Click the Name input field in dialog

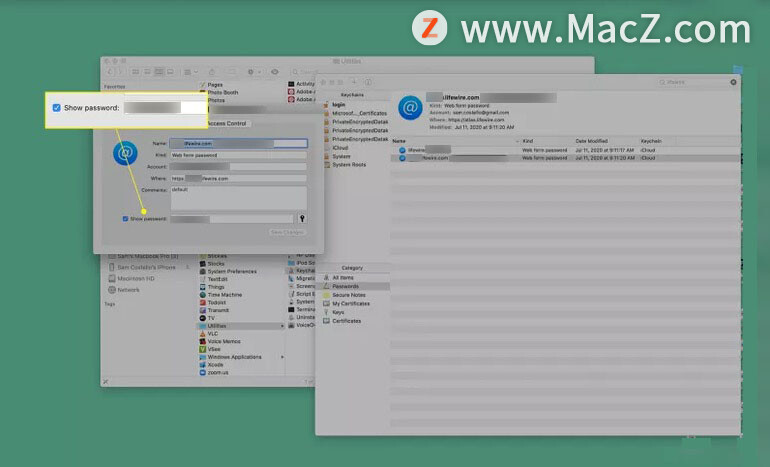click(239, 143)
